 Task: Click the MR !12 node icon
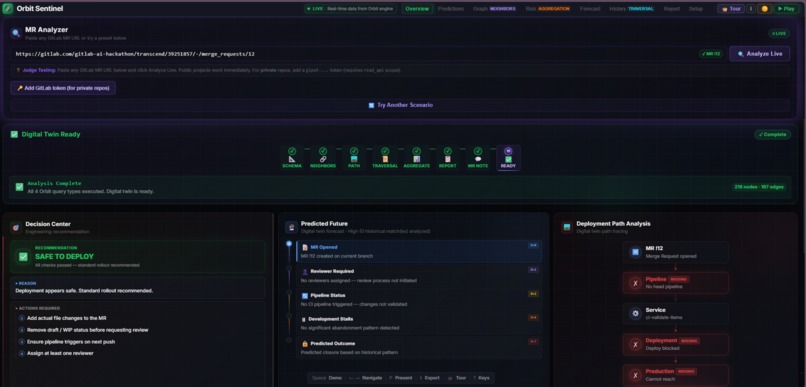coord(635,252)
